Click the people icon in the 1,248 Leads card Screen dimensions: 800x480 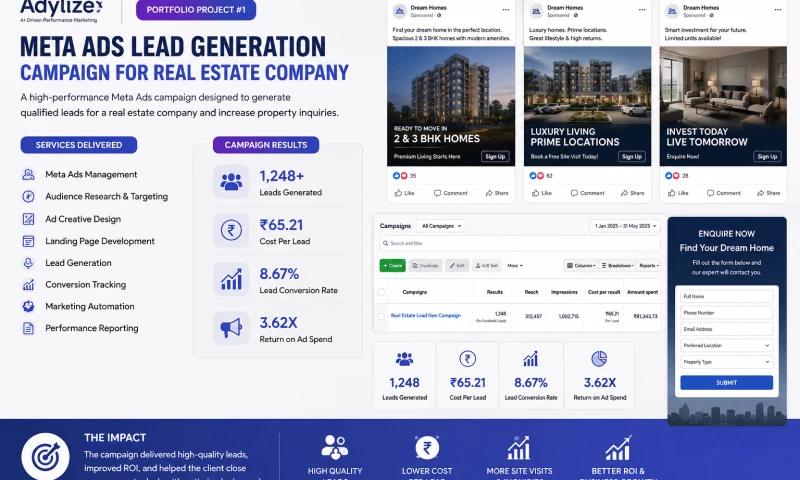click(x=405, y=359)
